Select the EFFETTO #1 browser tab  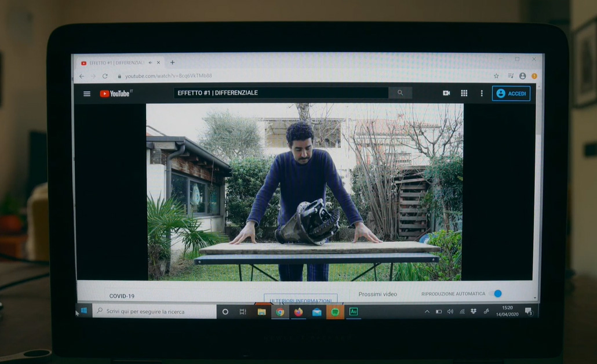[x=116, y=63]
